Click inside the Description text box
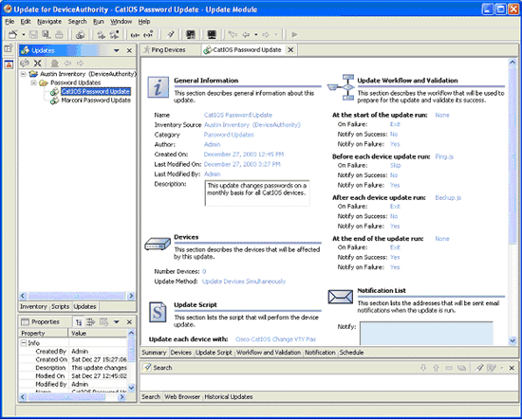 257,192
